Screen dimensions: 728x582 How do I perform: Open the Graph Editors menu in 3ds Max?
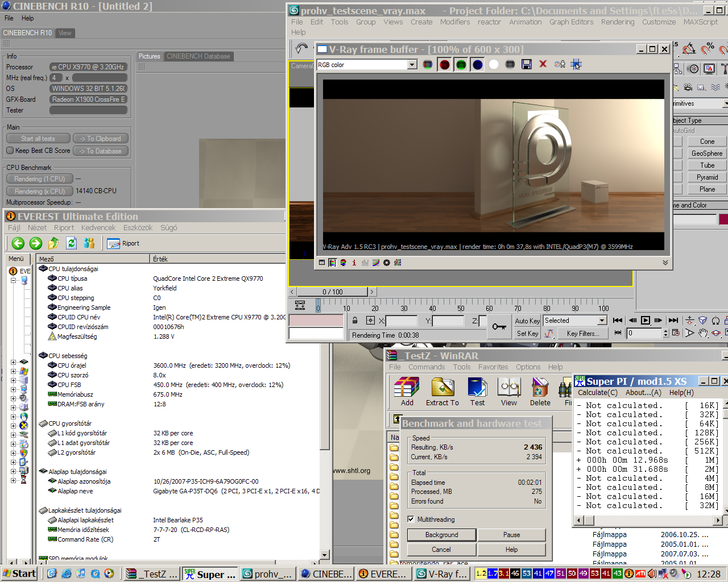pyautogui.click(x=571, y=22)
